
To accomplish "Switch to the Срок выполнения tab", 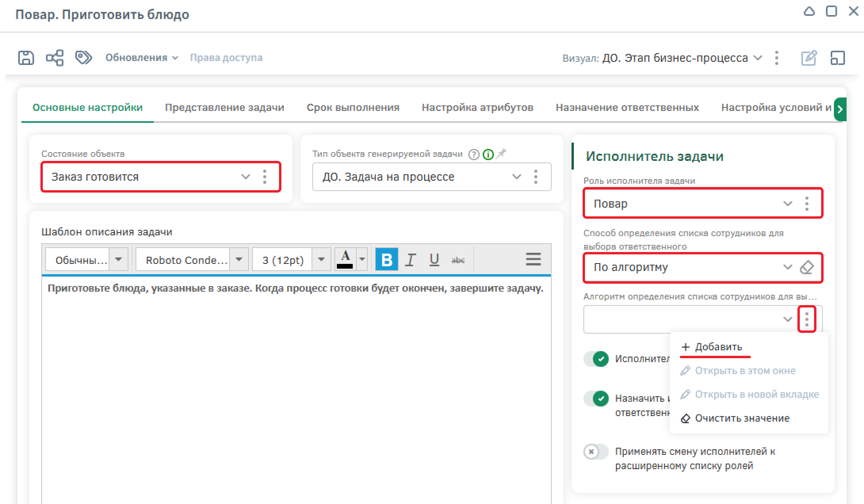I will point(353,108).
